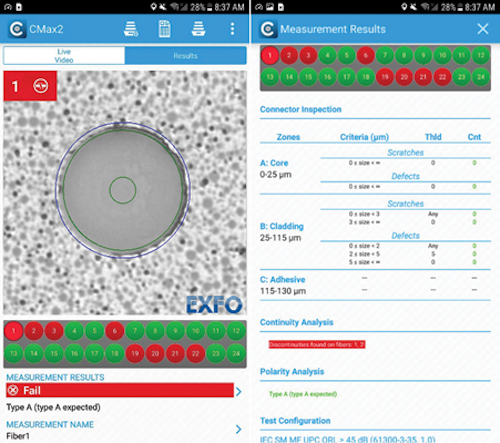This screenshot has height=443, width=500.
Task: Select fiber 7 below the fiber image
Action: 135,331
